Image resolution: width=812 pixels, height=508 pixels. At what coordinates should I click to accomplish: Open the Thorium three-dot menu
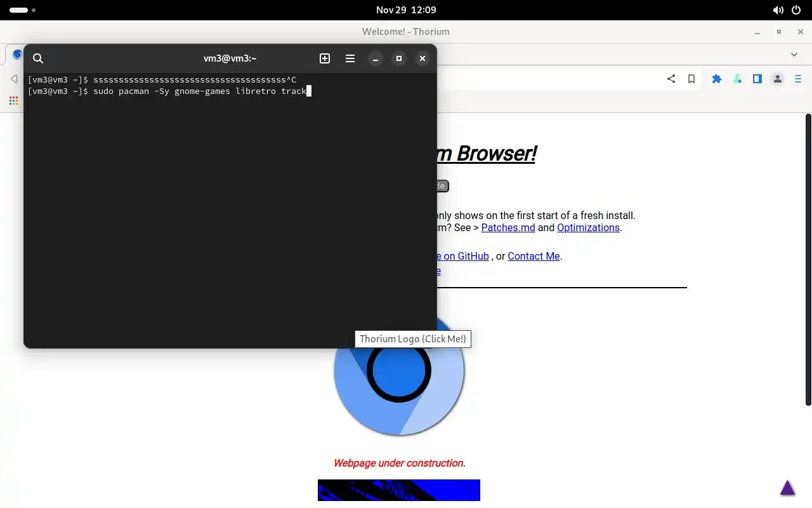tap(798, 79)
